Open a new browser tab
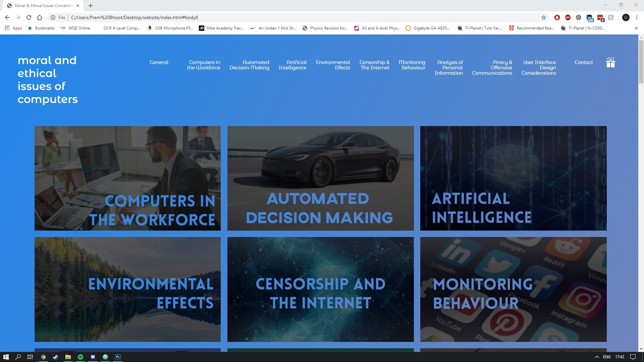The width and height of the screenshot is (644, 362). point(91,6)
